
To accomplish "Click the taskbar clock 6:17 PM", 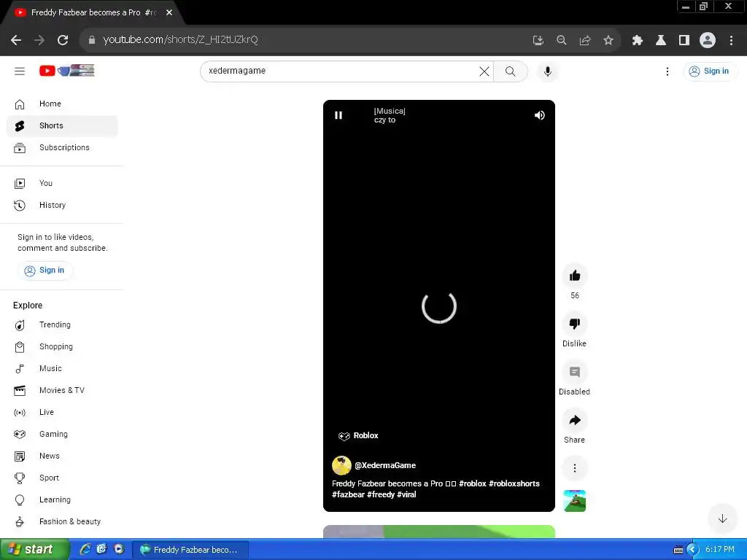I will point(720,550).
